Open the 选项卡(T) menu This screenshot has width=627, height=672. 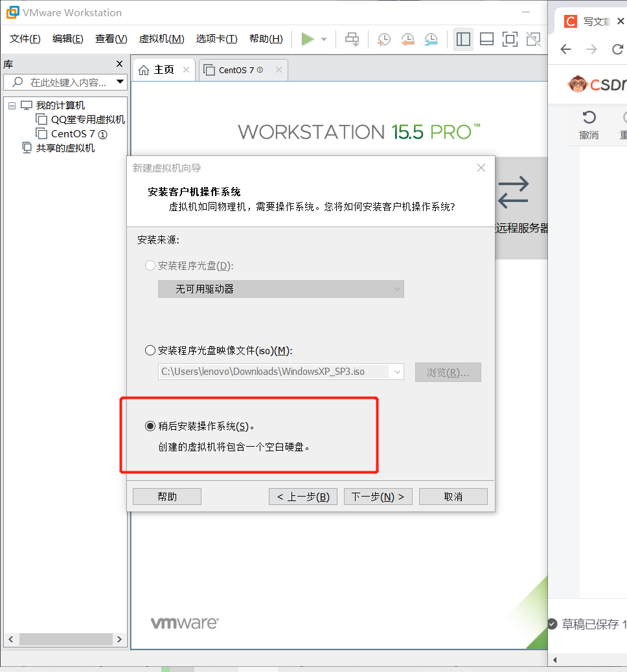[x=216, y=39]
